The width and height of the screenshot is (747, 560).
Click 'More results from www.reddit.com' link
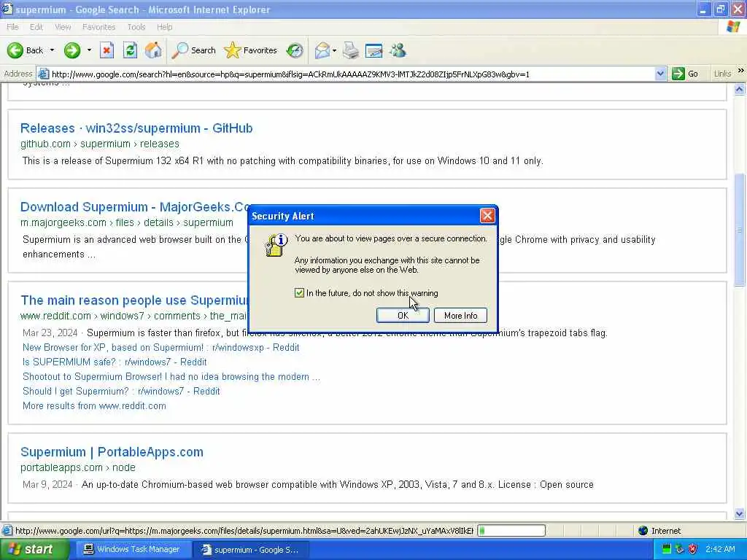(x=94, y=405)
